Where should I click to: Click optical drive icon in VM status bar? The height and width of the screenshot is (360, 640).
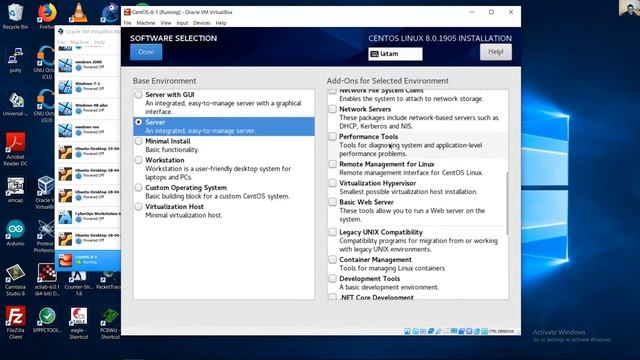(415, 331)
